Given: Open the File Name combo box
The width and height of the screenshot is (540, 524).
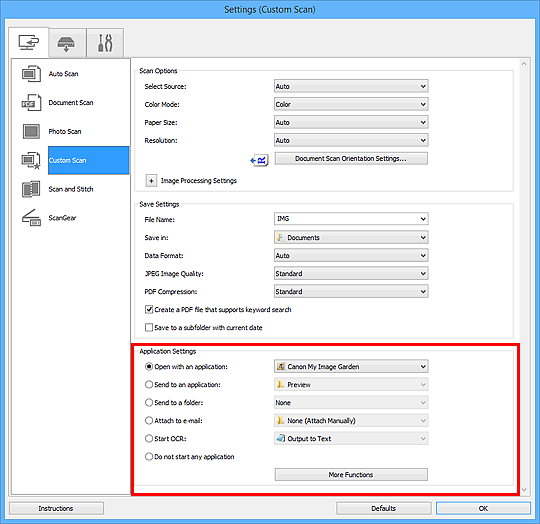Looking at the screenshot, I should [x=351, y=219].
